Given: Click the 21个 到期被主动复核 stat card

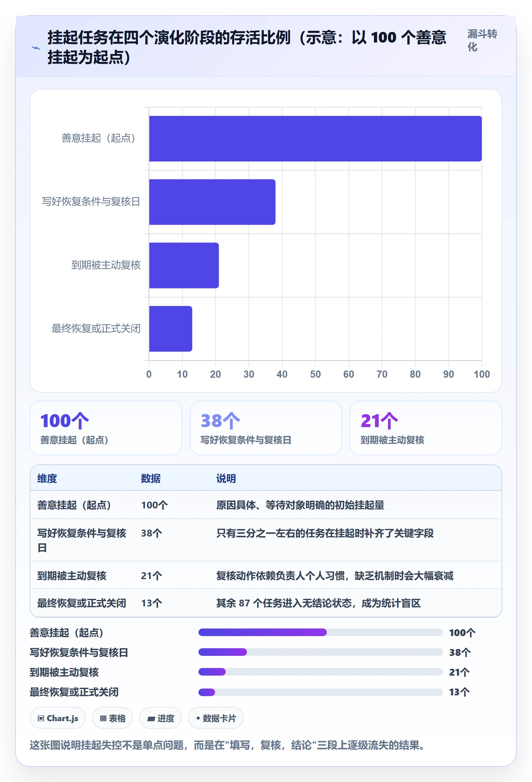Looking at the screenshot, I should (426, 428).
